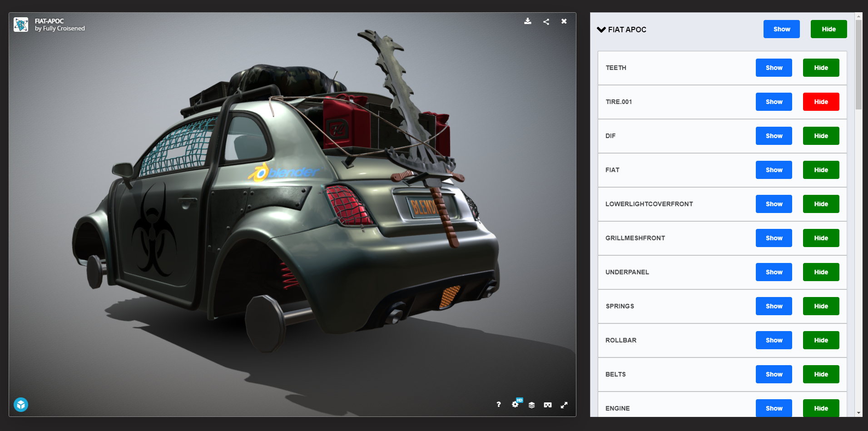Screen dimensions: 868x431
Task: Show the TEETH object
Action: tap(774, 68)
